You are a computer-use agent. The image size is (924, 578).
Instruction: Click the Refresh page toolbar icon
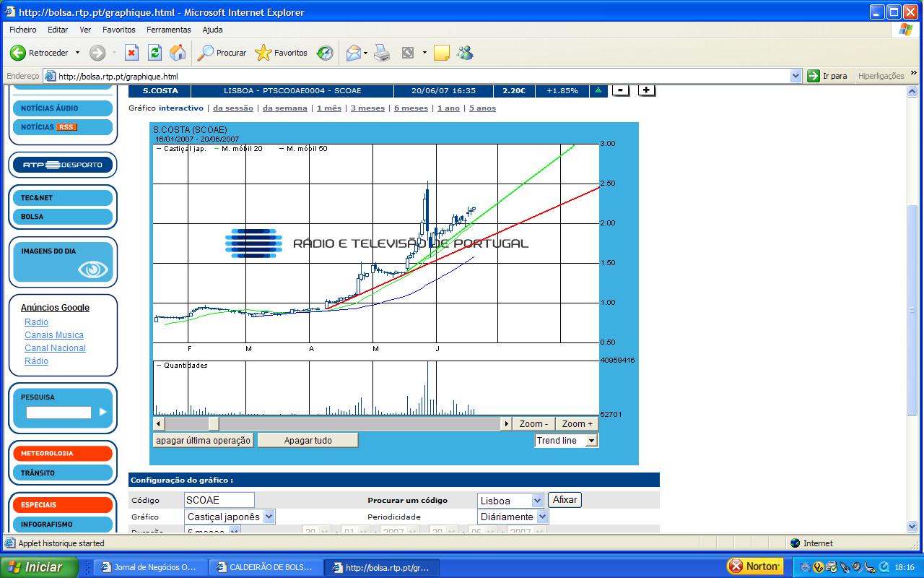click(x=154, y=53)
